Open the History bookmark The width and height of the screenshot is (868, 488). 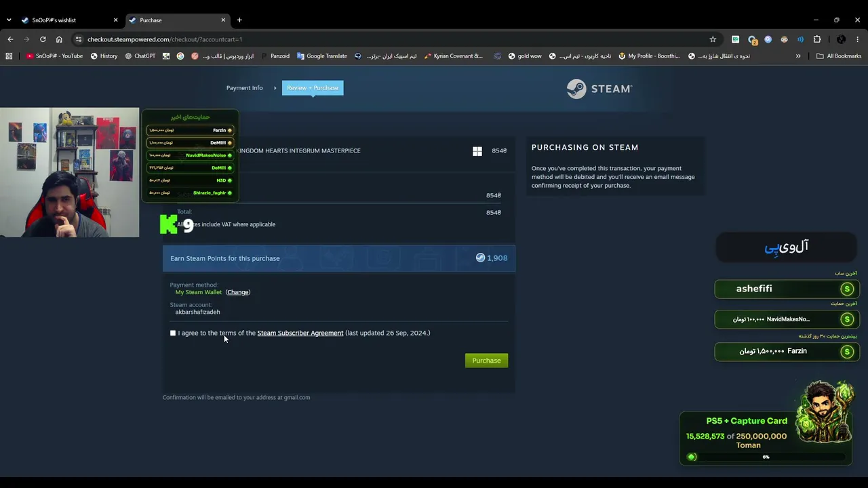point(104,56)
